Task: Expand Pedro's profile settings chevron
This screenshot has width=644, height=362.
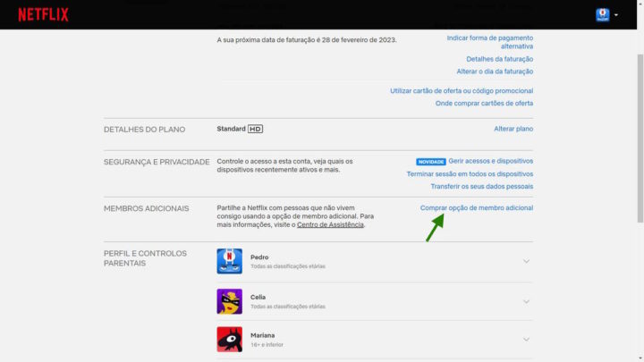Action: click(x=526, y=261)
